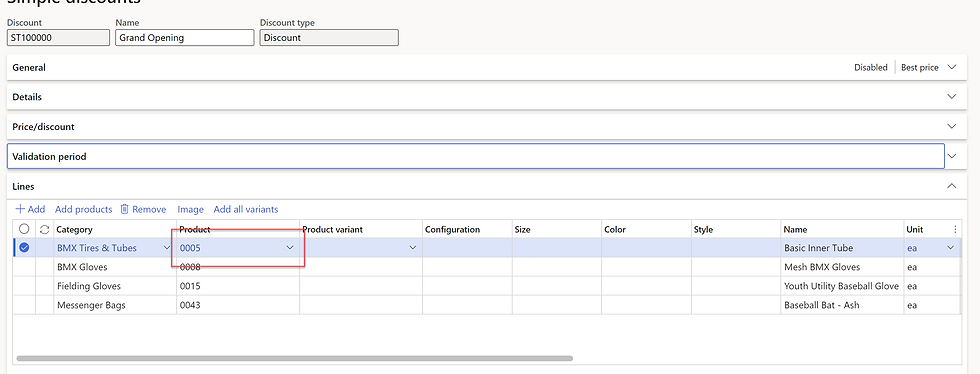Viewport: 980px width, 374px height.
Task: Click the plus Add line icon
Action: pyautogui.click(x=20, y=210)
